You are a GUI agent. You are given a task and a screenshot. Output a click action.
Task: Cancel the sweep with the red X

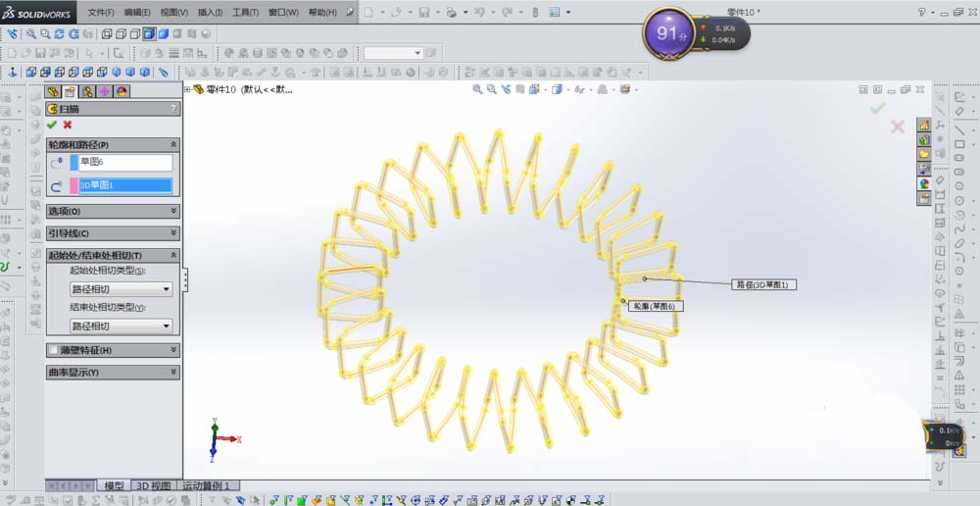tap(67, 125)
